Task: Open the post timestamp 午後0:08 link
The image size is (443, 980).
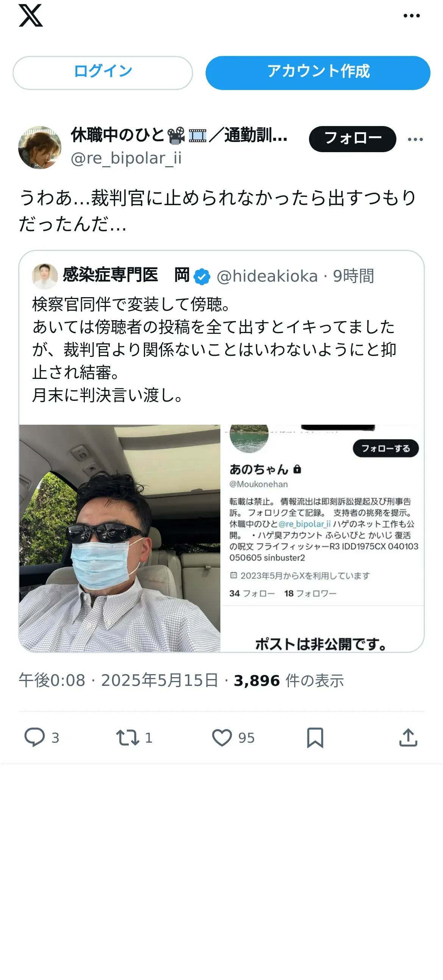Action: tap(52, 680)
